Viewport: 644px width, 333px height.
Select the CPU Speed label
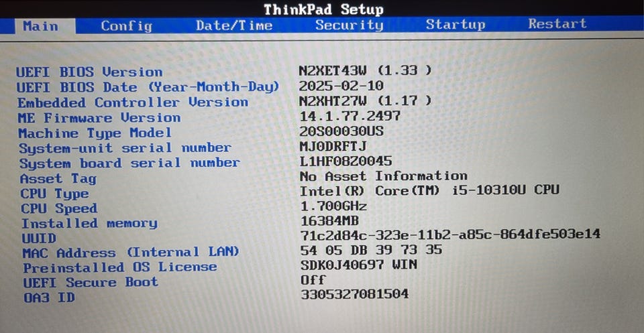tap(59, 209)
